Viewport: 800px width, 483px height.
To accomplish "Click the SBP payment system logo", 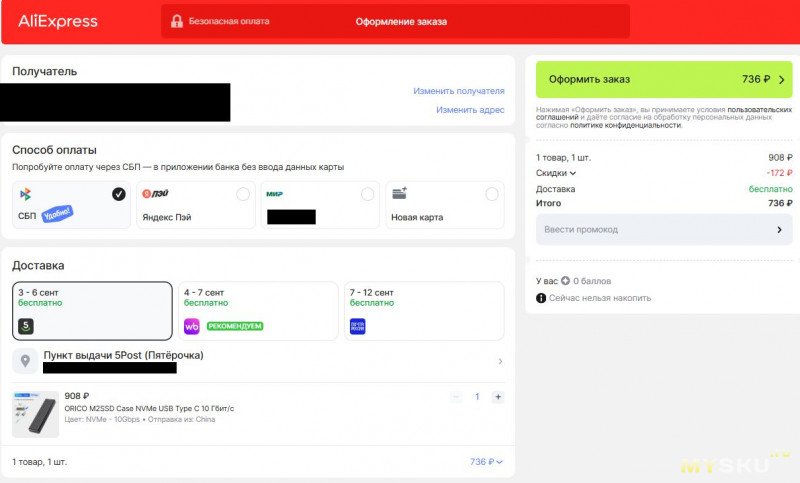I will (25, 194).
